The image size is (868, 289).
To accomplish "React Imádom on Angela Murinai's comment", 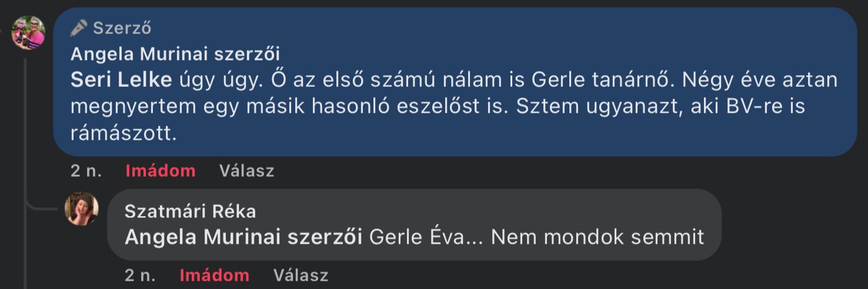I will (160, 171).
